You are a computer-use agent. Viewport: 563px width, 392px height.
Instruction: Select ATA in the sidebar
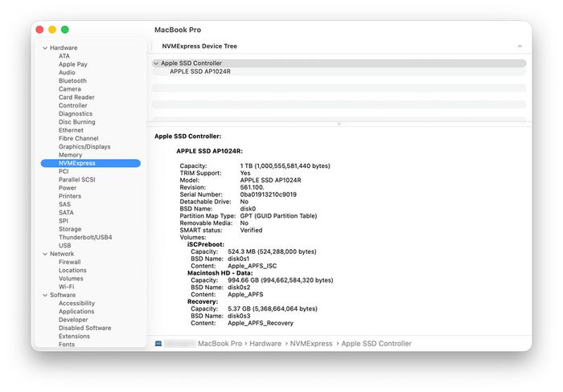64,56
